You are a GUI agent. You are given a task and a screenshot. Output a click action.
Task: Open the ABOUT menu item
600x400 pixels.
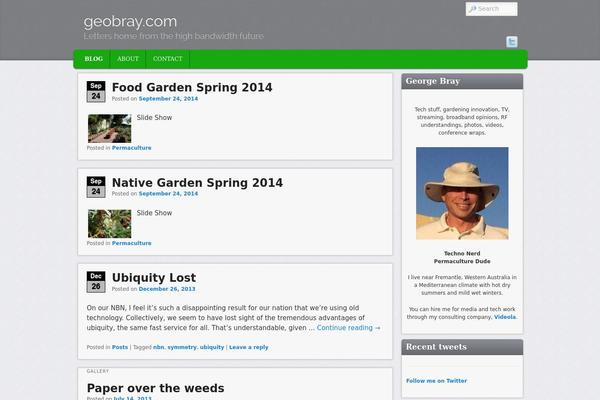[128, 59]
